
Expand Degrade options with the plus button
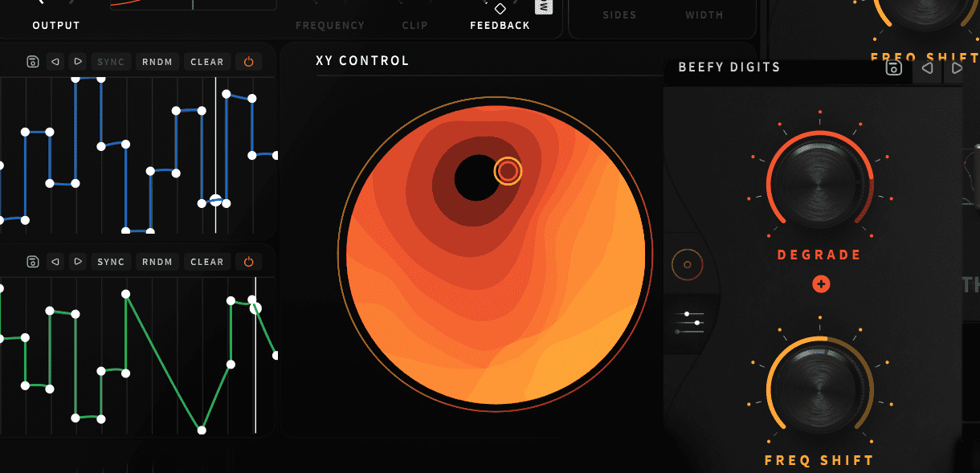coord(820,284)
